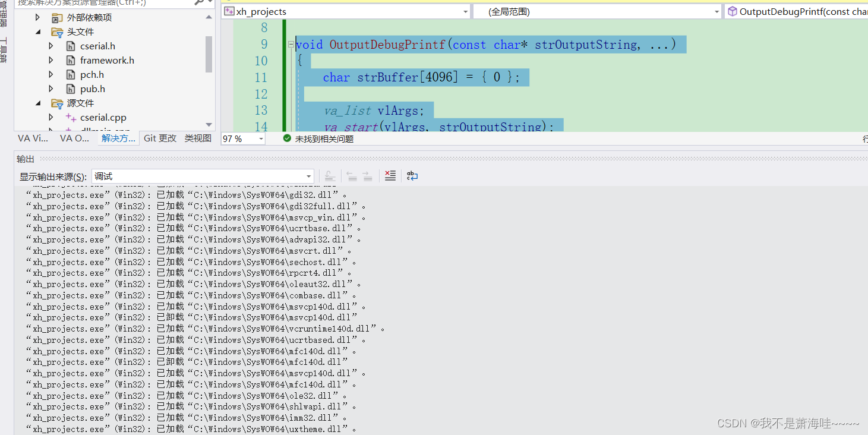Switch to the Git 更改 tab

[159, 138]
